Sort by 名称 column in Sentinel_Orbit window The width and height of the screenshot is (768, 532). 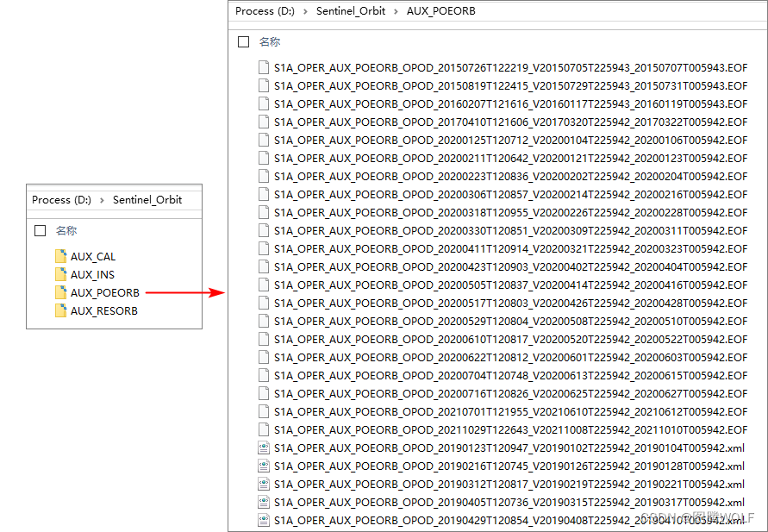pyautogui.click(x=66, y=231)
